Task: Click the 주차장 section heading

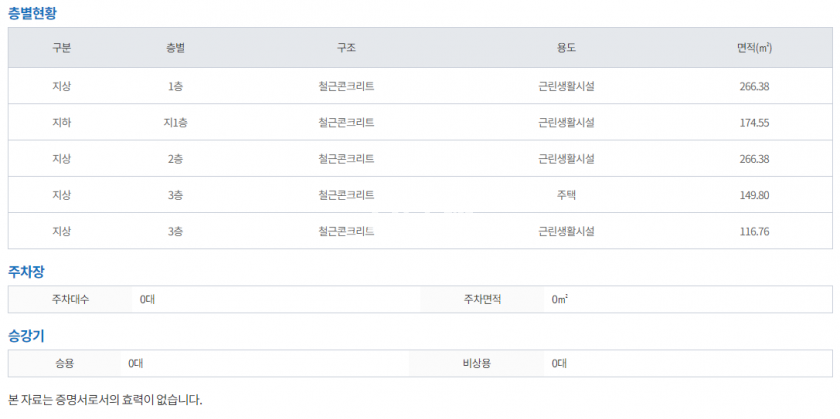Action: click(26, 271)
